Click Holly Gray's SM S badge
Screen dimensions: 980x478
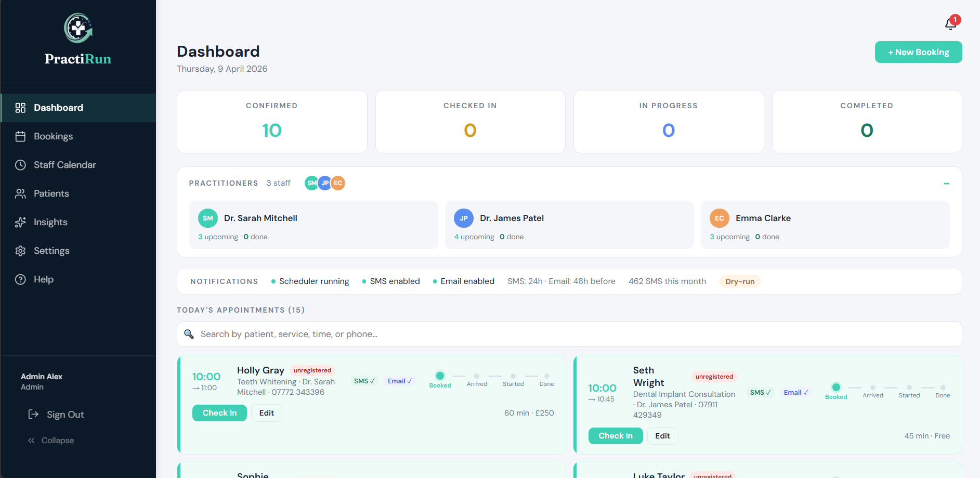(364, 381)
